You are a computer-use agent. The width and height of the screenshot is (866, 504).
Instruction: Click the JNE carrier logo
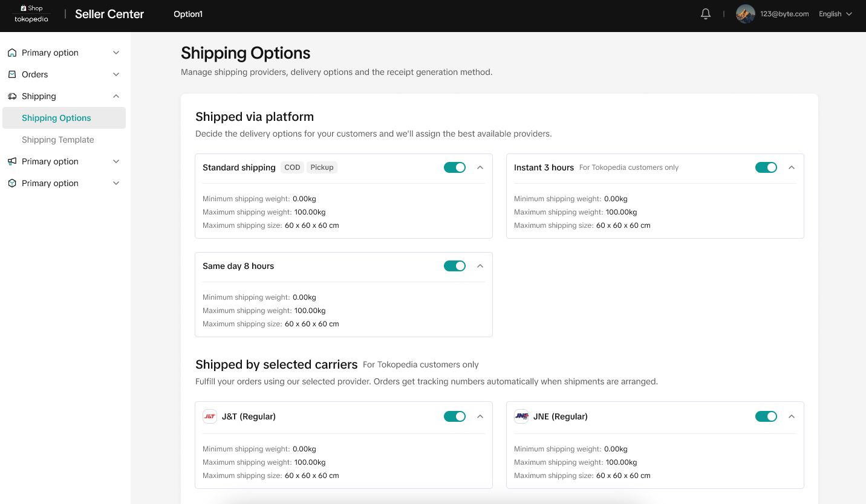(x=521, y=416)
